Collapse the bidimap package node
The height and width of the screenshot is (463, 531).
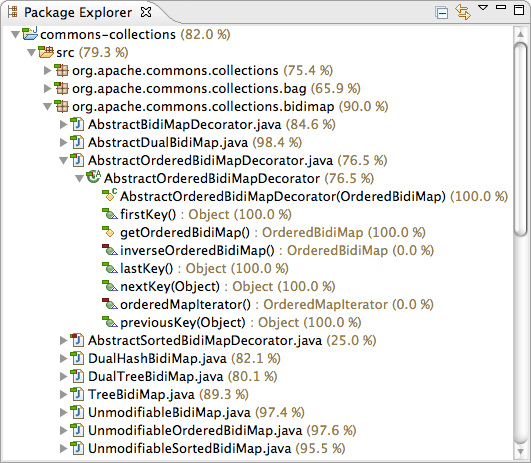click(47, 107)
